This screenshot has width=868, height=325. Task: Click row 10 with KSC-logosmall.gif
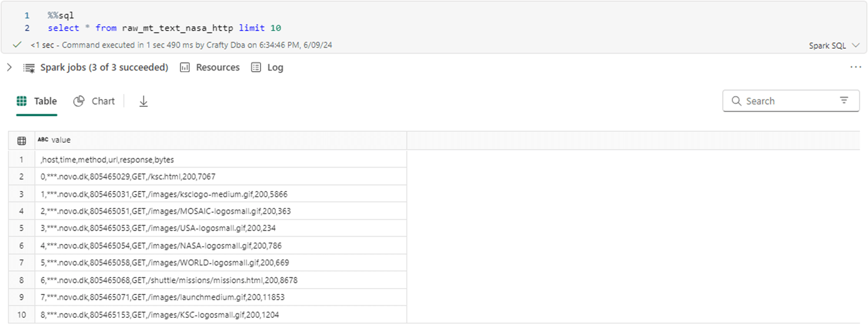click(159, 314)
